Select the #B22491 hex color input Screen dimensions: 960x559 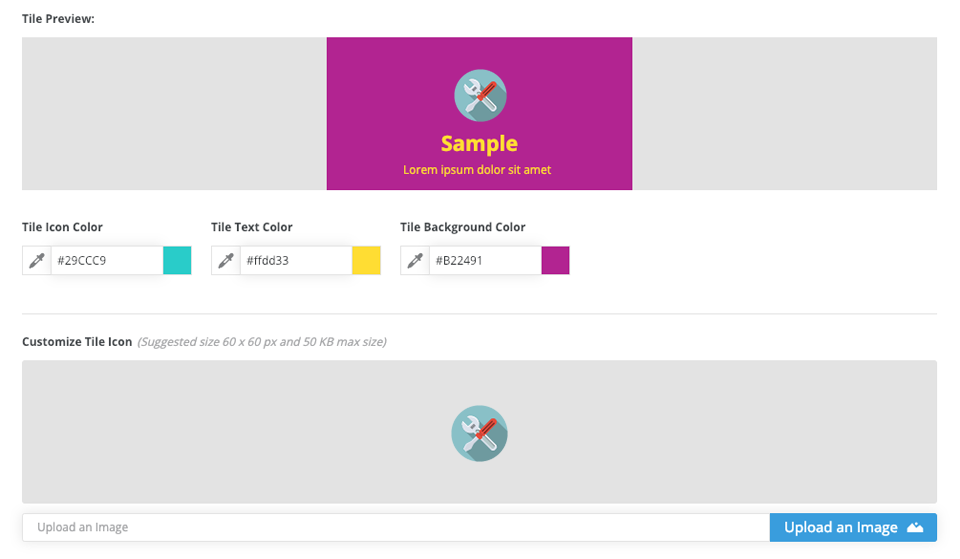(x=484, y=261)
